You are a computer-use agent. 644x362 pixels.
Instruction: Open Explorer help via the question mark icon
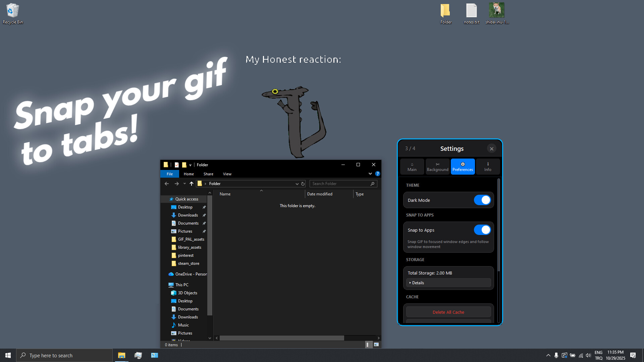[x=377, y=174]
